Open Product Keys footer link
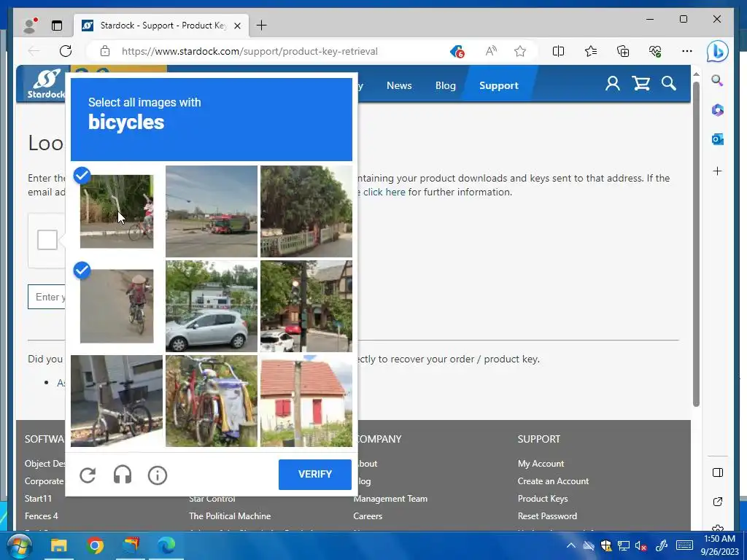This screenshot has width=747, height=560. click(543, 499)
